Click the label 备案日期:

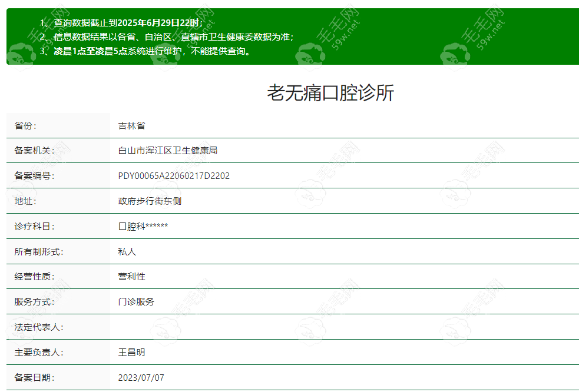(34, 378)
